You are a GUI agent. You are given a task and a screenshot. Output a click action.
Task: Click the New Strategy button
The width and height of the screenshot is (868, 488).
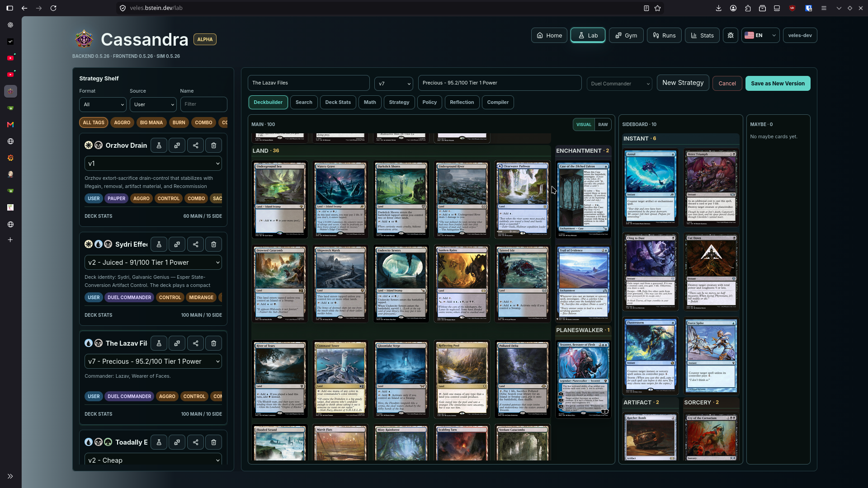pos(683,83)
